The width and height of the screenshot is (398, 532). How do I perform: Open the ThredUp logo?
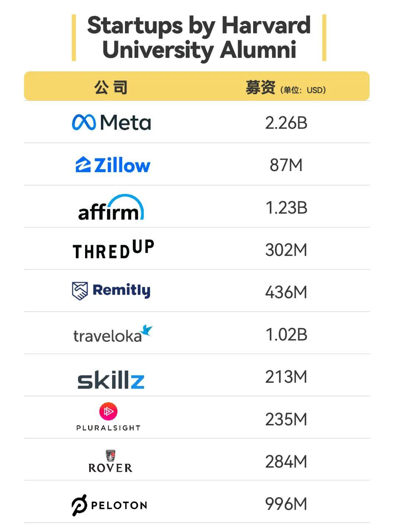(113, 249)
